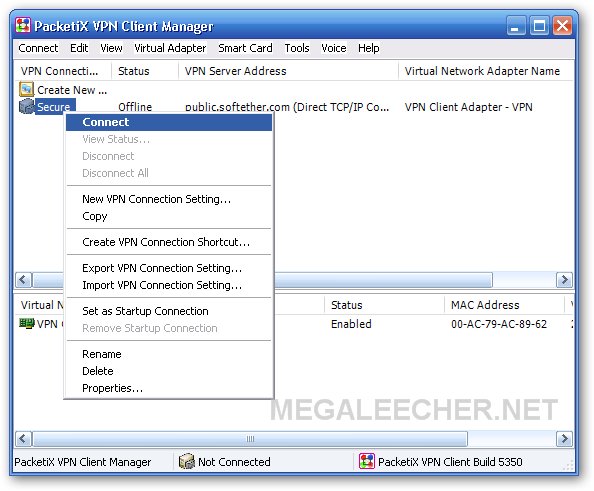Click the 00-AC-79-AC-89-62 MAC address
Screen dimensions: 594x491
point(499,324)
